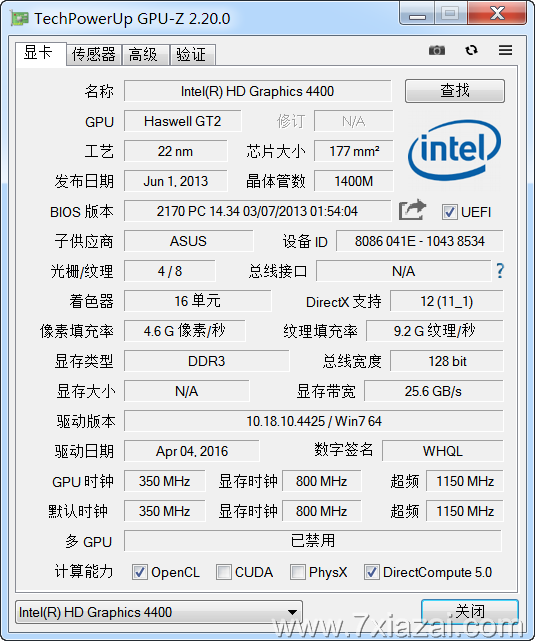
Task: Click the name field Intel(R) HD Graphics 4400
Action: coord(257,91)
